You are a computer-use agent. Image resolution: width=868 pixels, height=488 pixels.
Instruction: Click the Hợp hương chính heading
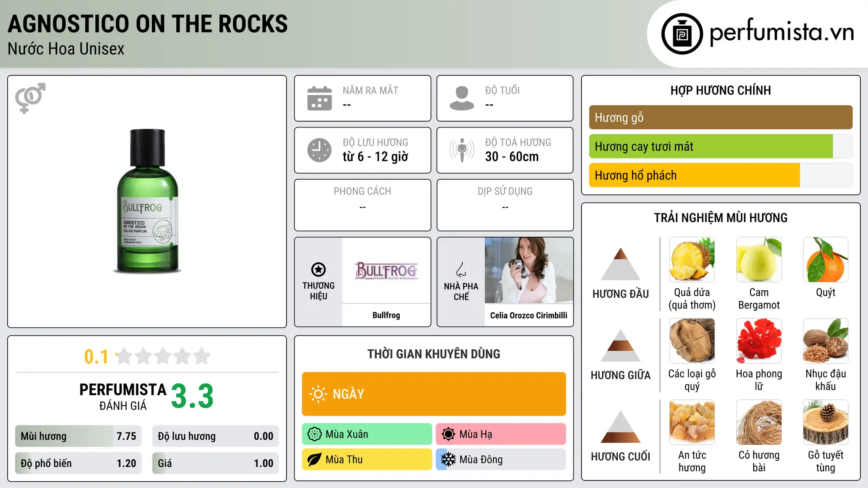click(x=721, y=90)
